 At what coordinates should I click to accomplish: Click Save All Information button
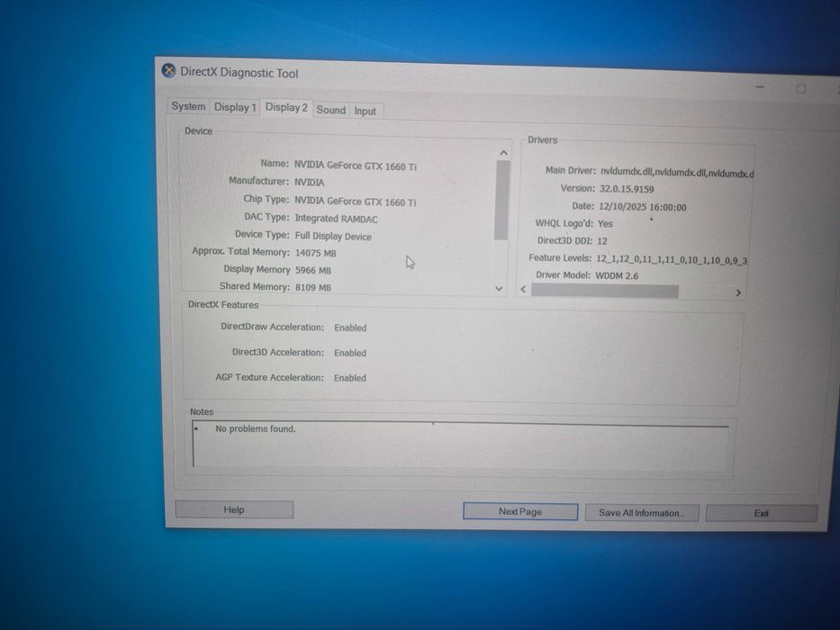tap(642, 513)
